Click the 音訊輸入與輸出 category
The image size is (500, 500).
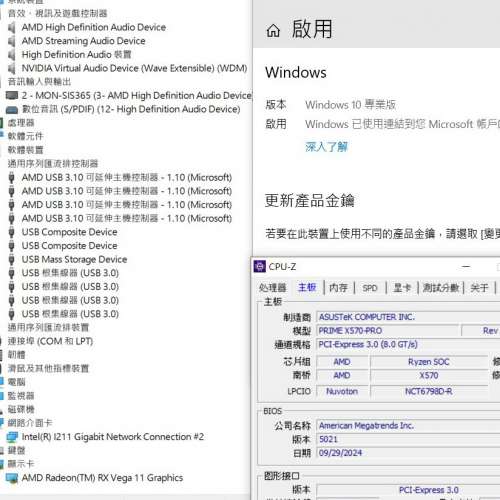pos(39,82)
